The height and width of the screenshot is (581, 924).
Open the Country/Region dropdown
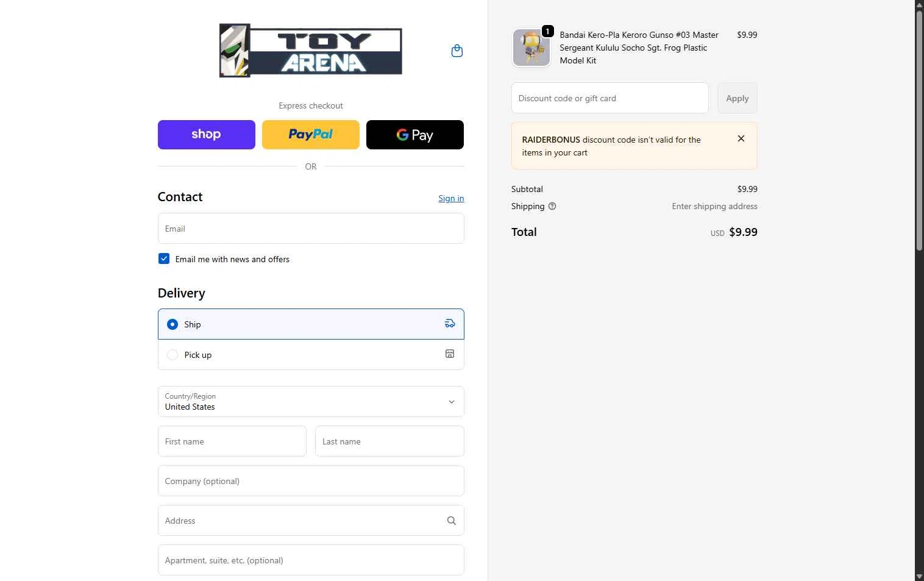(311, 402)
